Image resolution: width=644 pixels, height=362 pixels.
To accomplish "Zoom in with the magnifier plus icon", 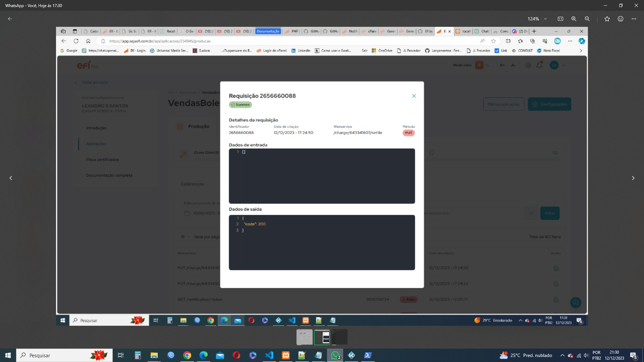I will pyautogui.click(x=574, y=19).
